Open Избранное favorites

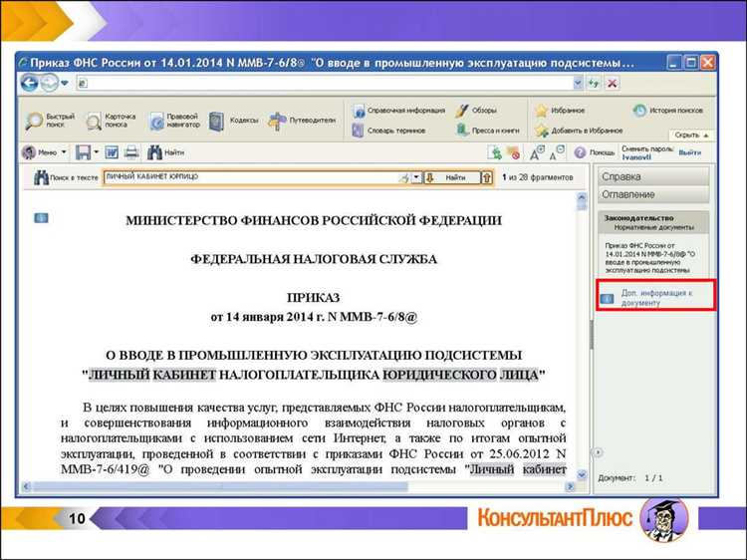point(560,110)
